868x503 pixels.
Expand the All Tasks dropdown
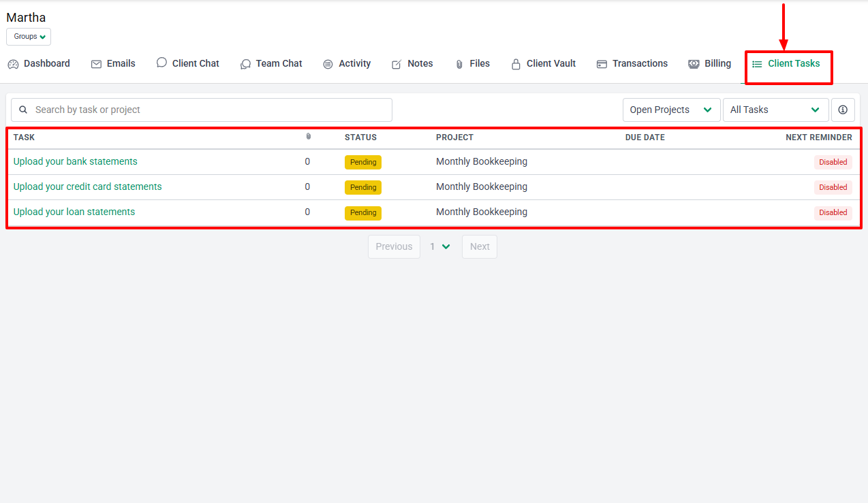tap(775, 109)
